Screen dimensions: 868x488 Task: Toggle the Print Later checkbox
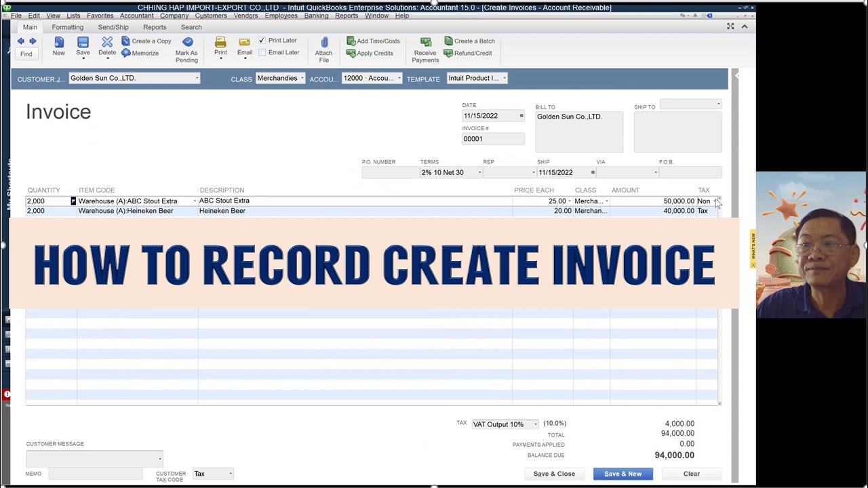[262, 41]
